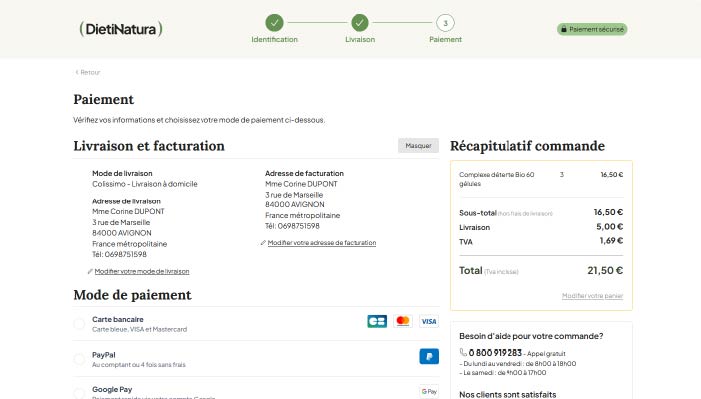The height and width of the screenshot is (399, 701).
Task: Click the total amount 21,50 €
Action: [x=605, y=270]
